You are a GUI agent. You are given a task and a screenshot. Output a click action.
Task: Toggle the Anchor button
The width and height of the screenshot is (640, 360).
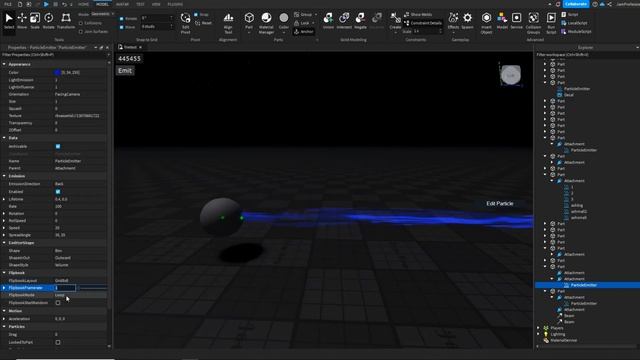pos(304,31)
